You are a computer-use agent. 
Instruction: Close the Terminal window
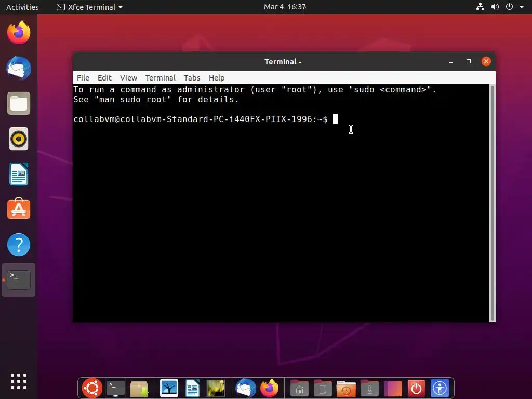486,61
